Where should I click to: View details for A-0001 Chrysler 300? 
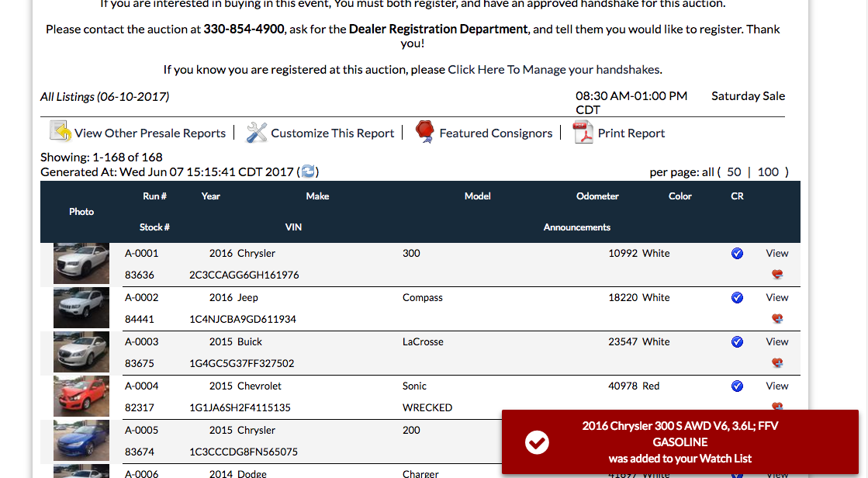[777, 253]
